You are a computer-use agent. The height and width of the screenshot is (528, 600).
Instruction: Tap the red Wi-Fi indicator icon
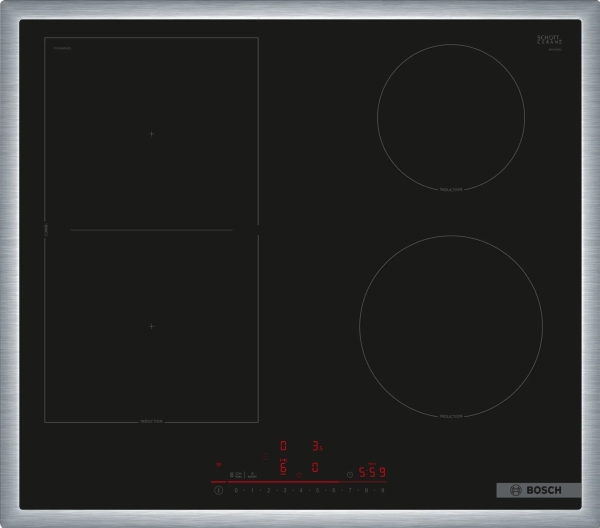coord(220,464)
